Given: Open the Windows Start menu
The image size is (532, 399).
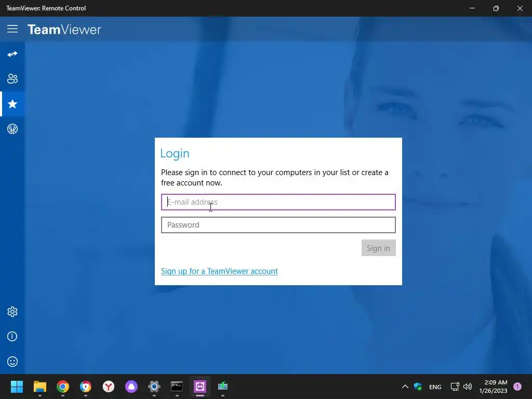Looking at the screenshot, I should click(x=17, y=387).
